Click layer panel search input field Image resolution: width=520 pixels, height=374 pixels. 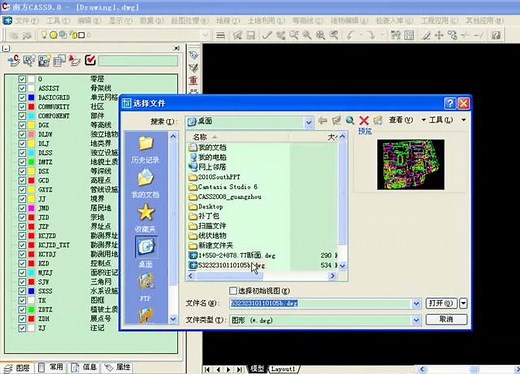tap(138, 61)
